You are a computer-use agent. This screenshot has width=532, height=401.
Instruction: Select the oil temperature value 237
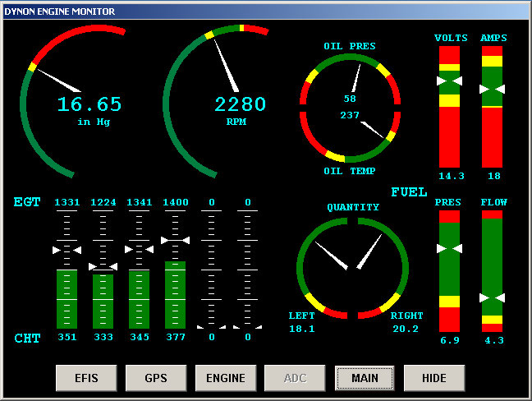(350, 115)
